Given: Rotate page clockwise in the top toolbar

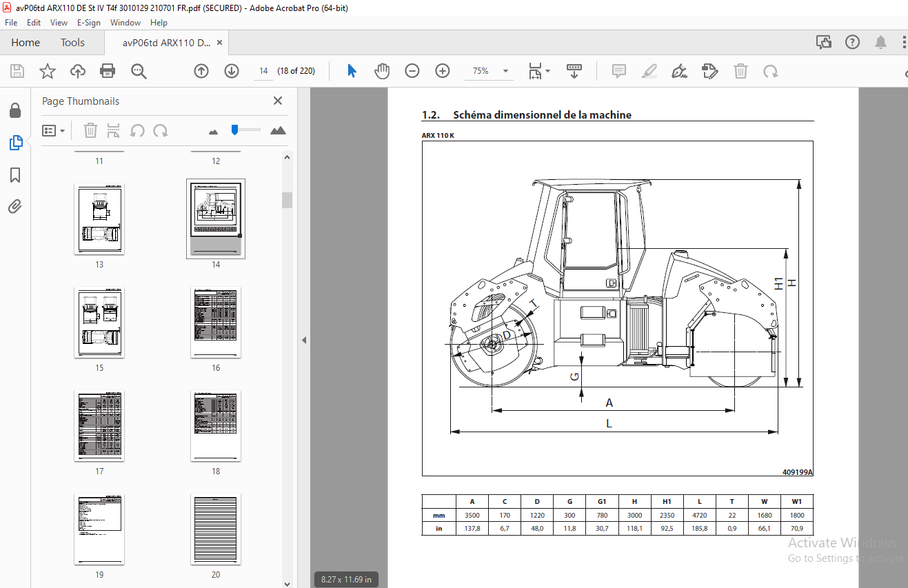Looking at the screenshot, I should click(x=771, y=71).
